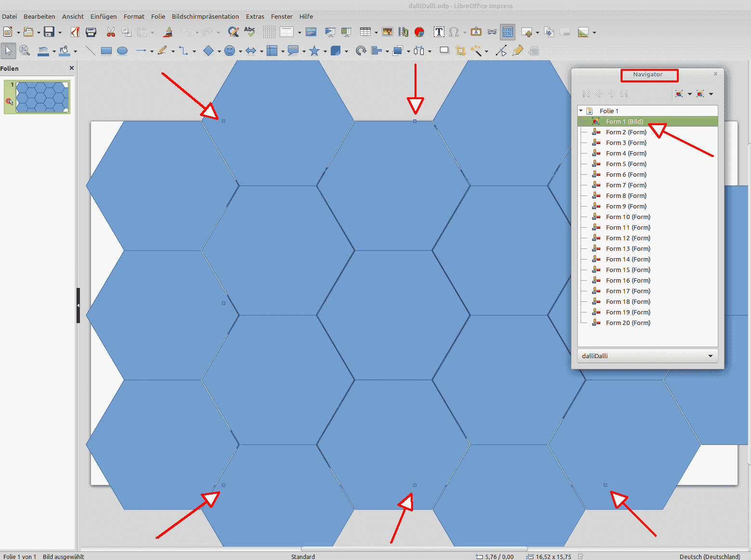Click line color swatch button
The image size is (751, 560).
click(x=43, y=51)
